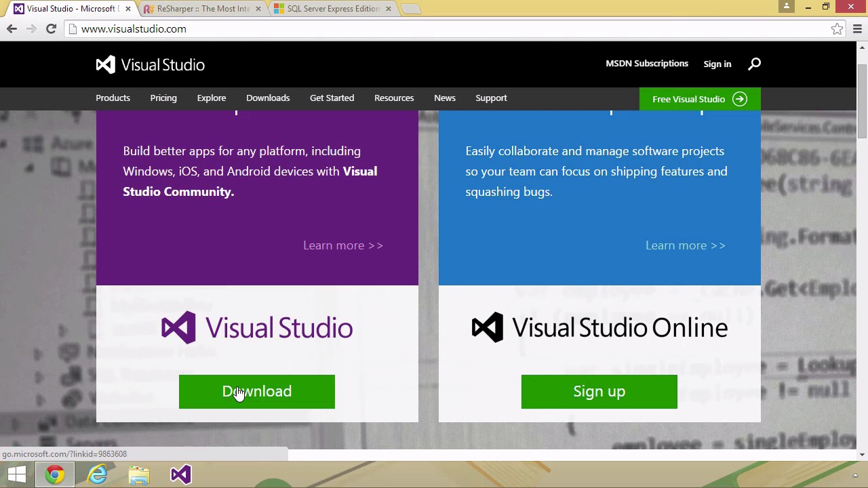Launch Internet Explorer from the taskbar
868x488 pixels.
tap(98, 474)
